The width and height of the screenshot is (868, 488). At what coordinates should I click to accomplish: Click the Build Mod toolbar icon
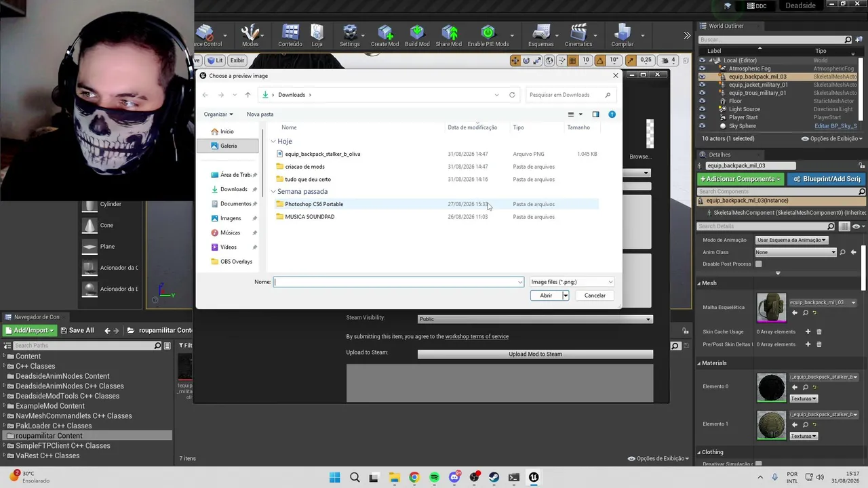pos(417,35)
